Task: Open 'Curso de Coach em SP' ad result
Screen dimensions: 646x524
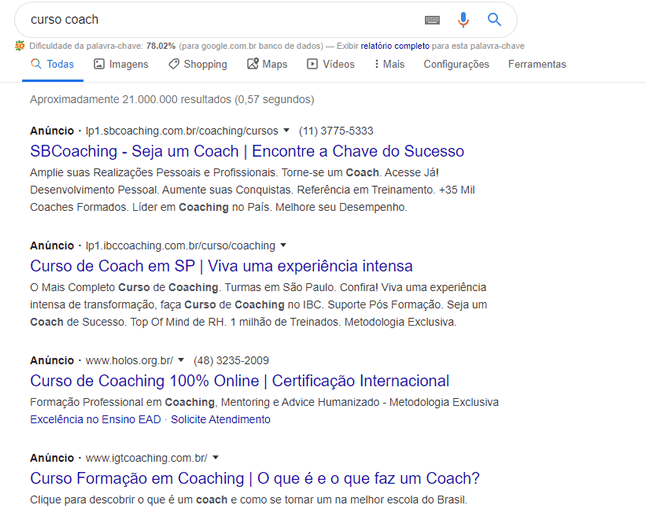Action: [221, 266]
